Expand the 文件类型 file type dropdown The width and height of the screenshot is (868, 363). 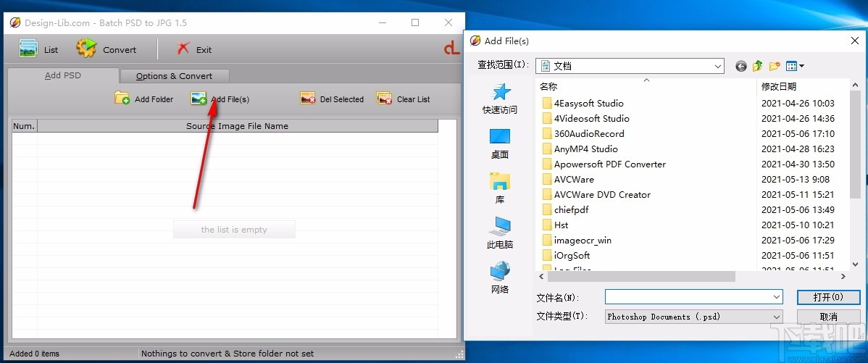[777, 317]
